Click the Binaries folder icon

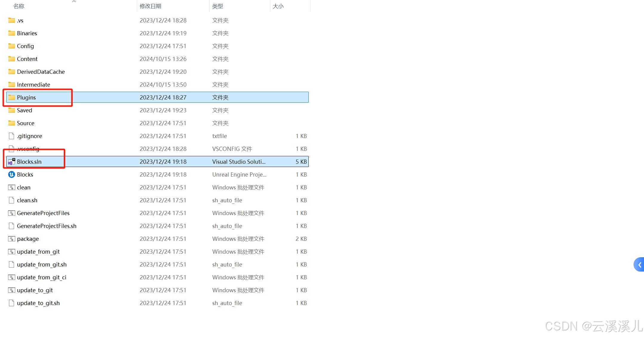(11, 33)
